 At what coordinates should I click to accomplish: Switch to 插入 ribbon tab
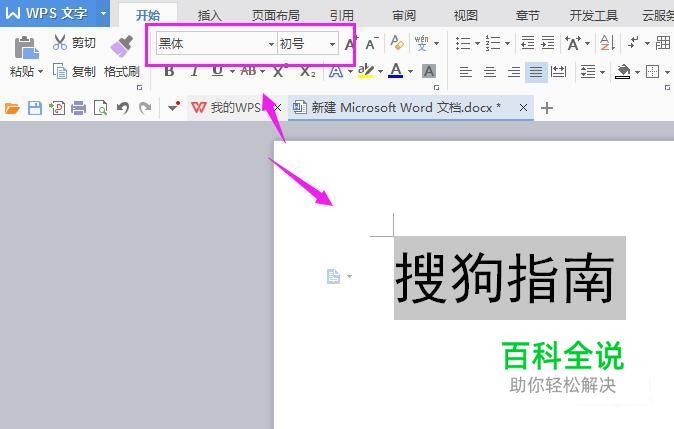(x=209, y=15)
